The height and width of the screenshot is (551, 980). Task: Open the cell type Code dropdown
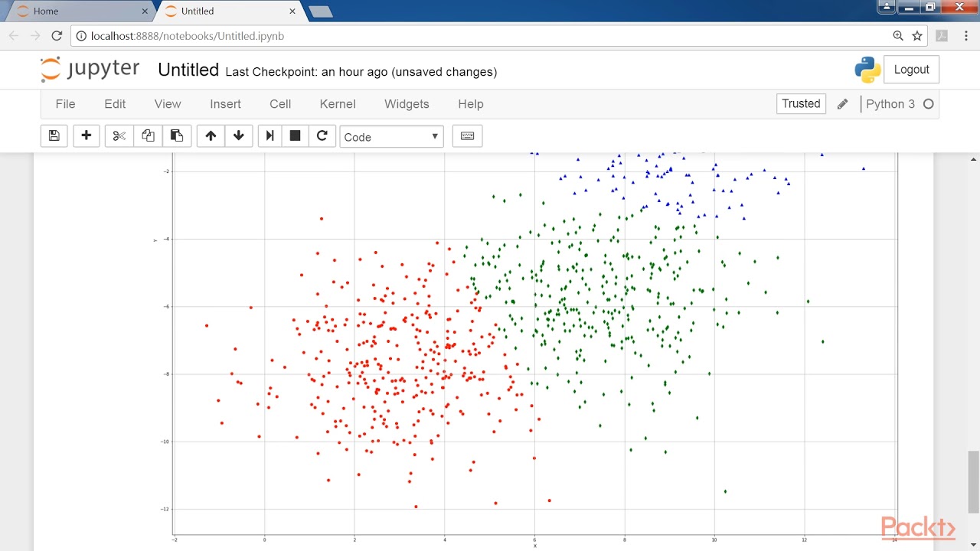391,136
